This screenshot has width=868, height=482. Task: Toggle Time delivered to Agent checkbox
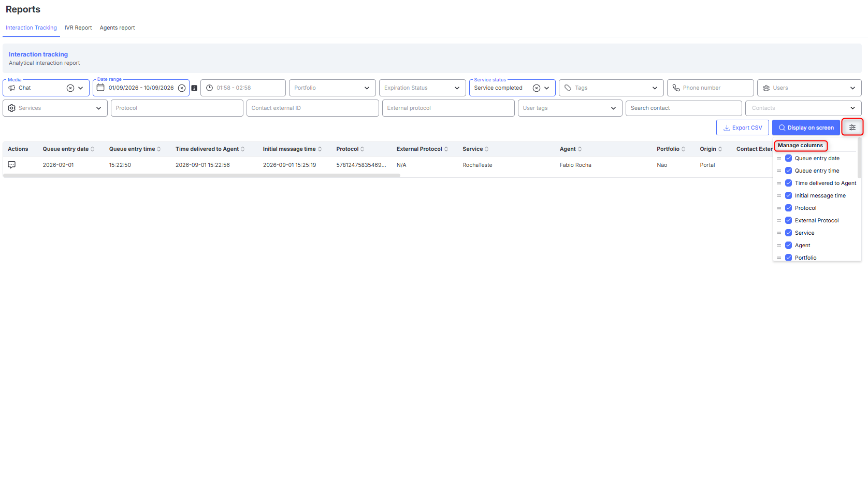(788, 183)
